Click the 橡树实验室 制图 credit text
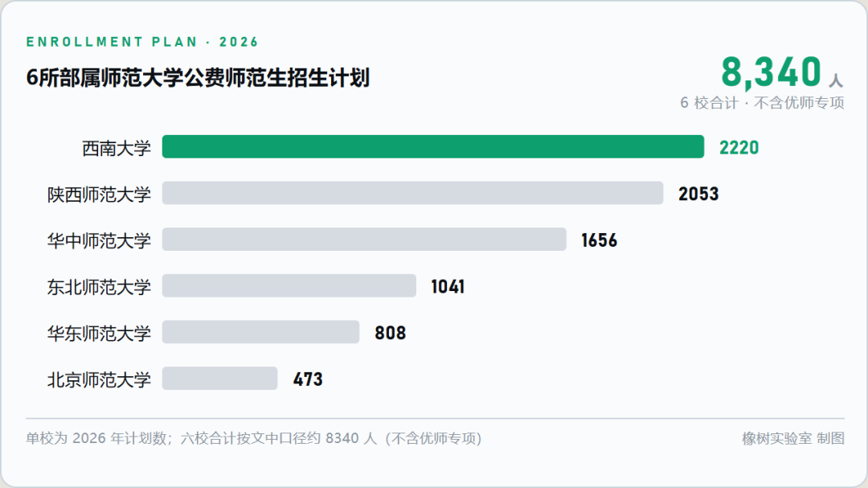This screenshot has height=488, width=868. 793,438
